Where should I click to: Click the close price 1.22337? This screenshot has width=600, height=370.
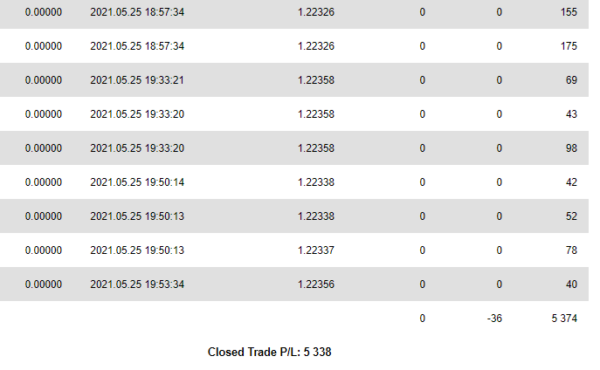tap(316, 250)
